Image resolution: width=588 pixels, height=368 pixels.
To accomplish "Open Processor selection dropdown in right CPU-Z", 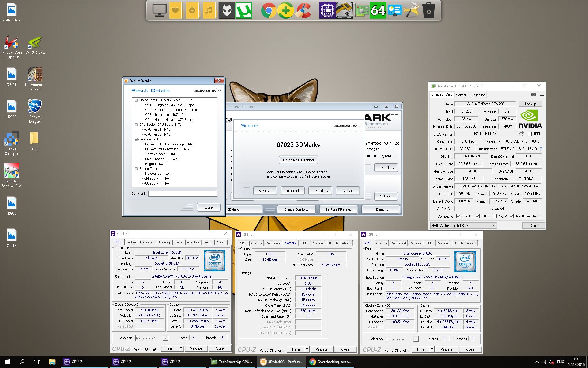I will coord(402,339).
